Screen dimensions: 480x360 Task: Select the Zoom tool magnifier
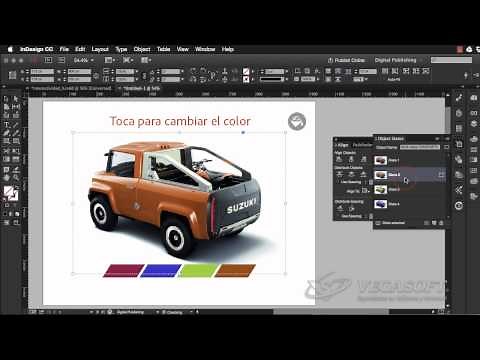(x=16, y=177)
